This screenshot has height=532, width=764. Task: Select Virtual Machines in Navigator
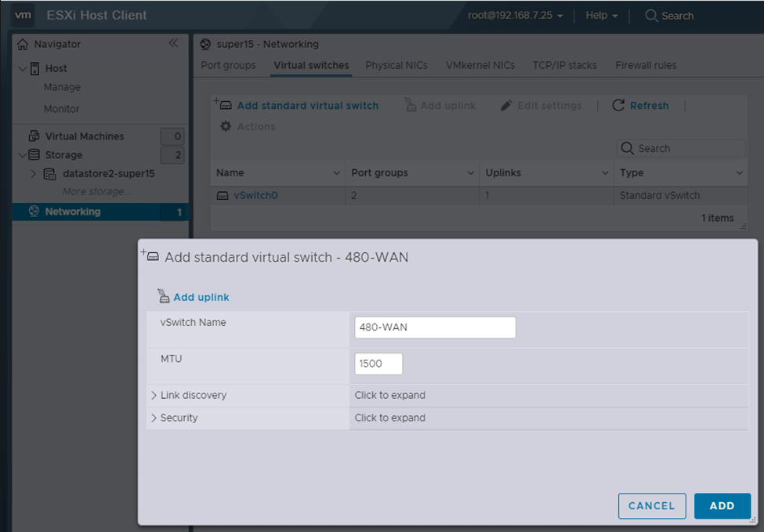pos(85,136)
